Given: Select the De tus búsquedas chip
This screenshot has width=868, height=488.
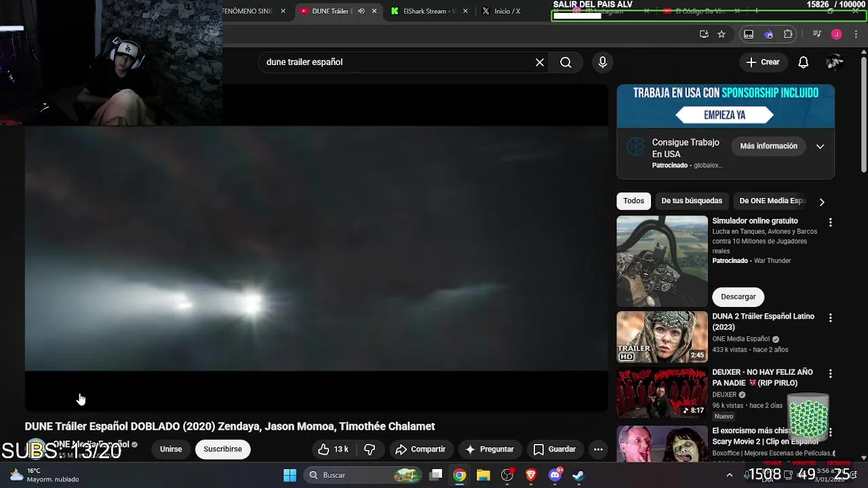Looking at the screenshot, I should pos(692,201).
